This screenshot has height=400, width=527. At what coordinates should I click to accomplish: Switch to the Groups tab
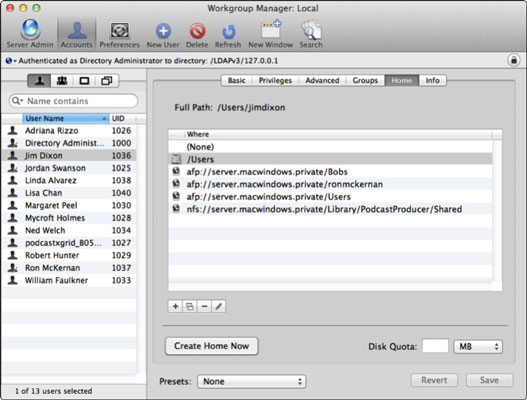365,80
